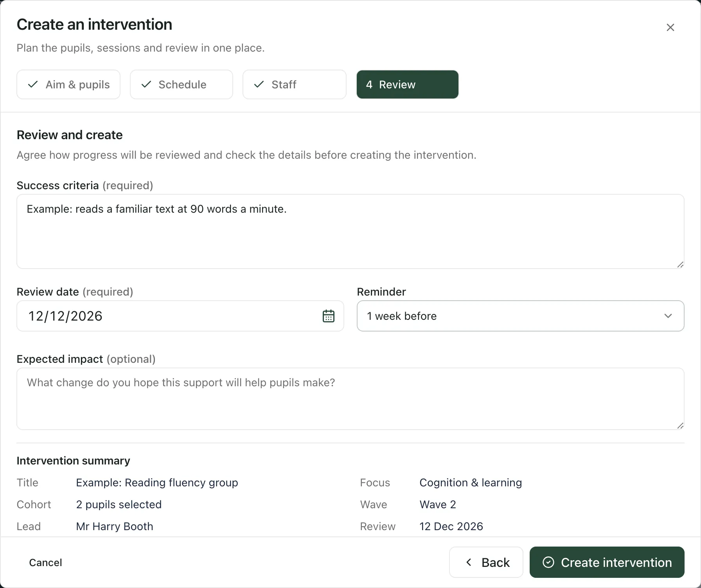Click the Expected impact resize handle
701x588 pixels.
click(680, 426)
